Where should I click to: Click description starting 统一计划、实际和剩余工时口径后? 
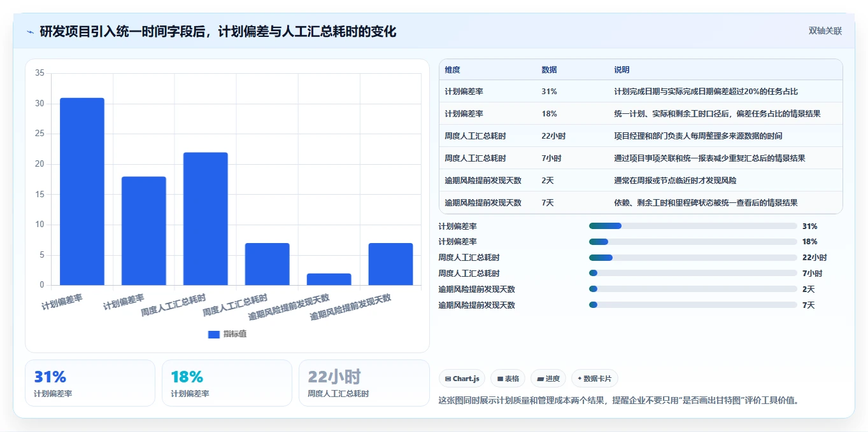(717, 114)
